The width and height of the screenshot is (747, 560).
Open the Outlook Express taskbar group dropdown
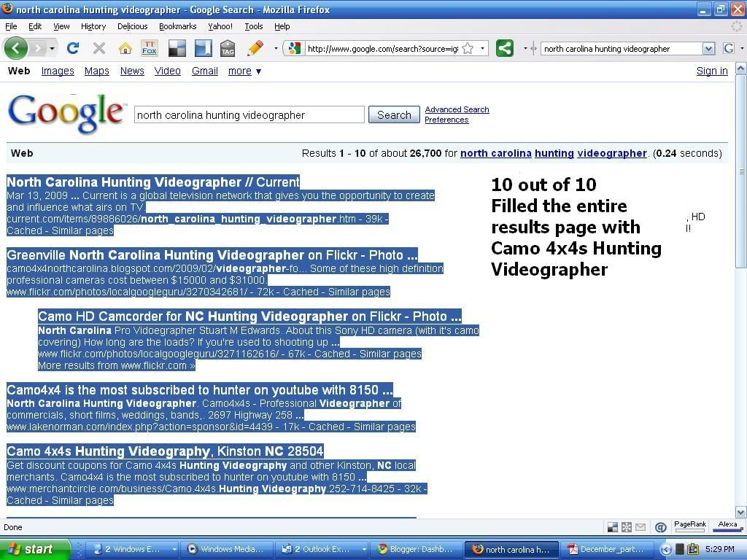(364, 549)
